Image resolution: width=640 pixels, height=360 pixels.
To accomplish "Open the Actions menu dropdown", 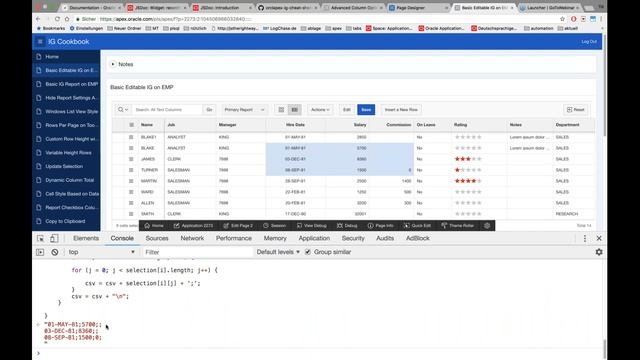I will [320, 110].
